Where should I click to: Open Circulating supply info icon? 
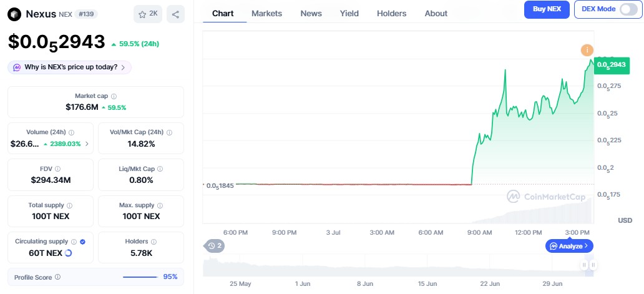coord(74,242)
